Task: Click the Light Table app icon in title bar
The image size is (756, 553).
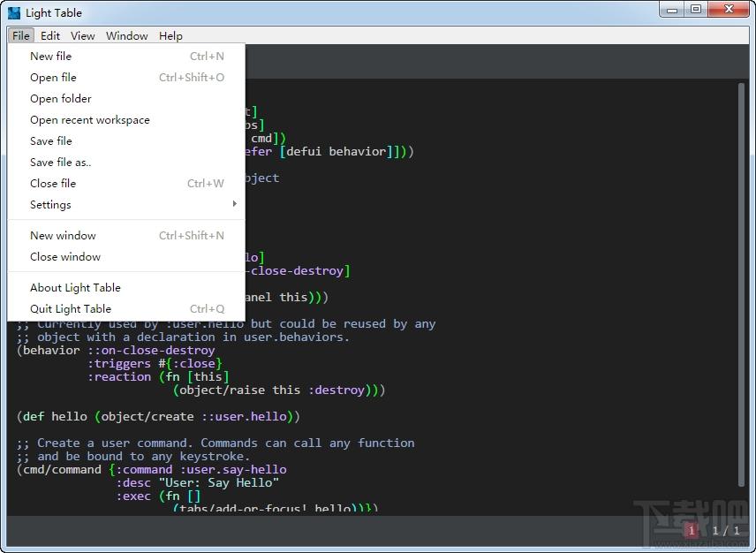Action: pyautogui.click(x=14, y=13)
